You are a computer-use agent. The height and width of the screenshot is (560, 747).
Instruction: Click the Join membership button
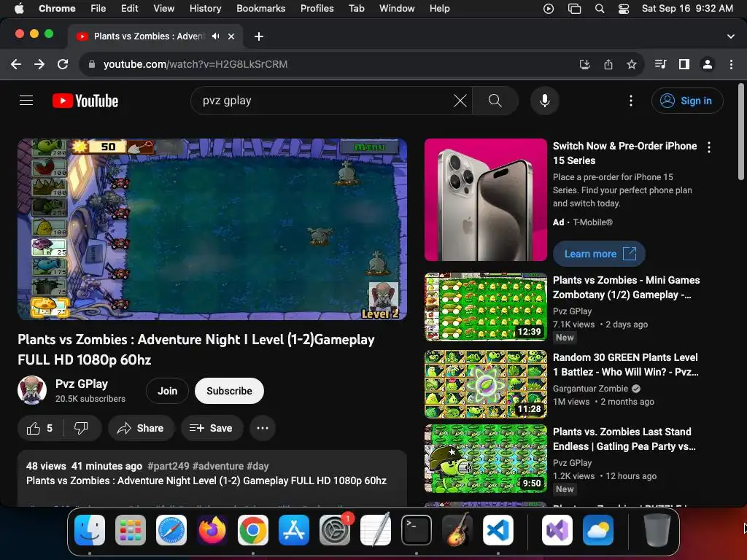click(167, 391)
